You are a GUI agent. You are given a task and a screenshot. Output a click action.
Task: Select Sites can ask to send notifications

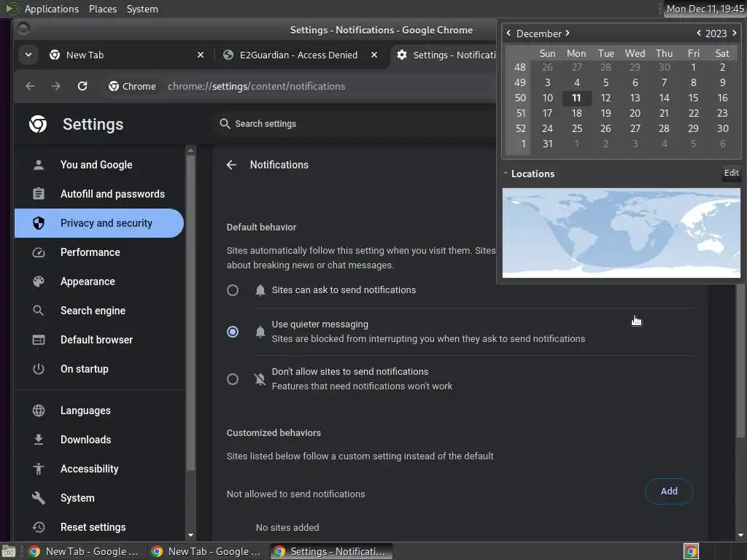tap(233, 290)
